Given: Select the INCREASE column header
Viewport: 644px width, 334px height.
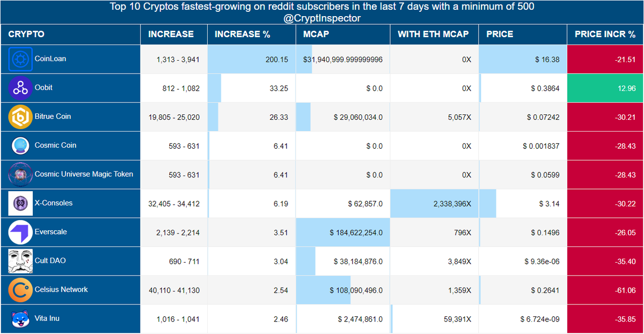Looking at the screenshot, I should [x=174, y=34].
